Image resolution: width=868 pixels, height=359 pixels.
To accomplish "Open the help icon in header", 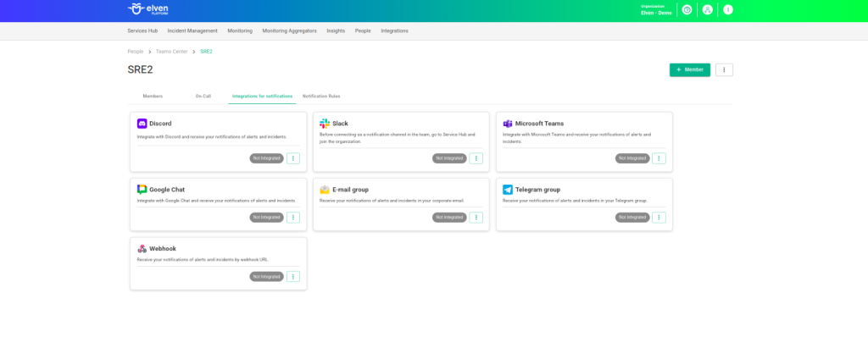I will 687,10.
